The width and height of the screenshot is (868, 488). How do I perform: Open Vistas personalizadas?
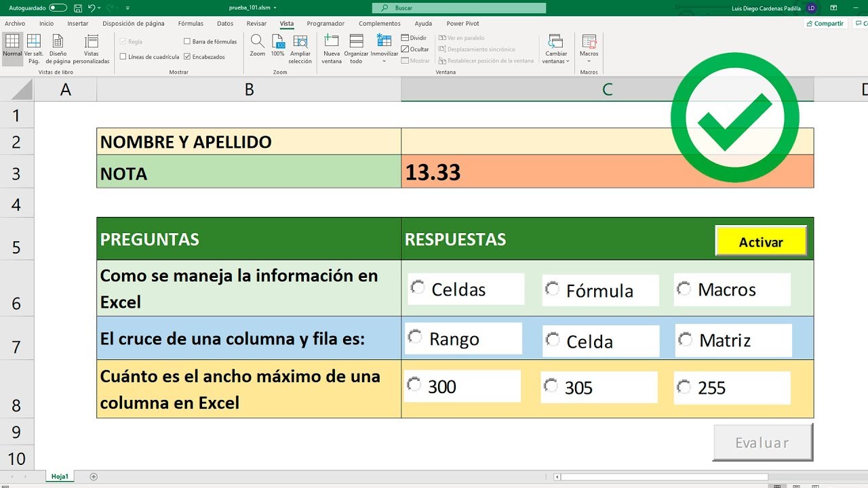tap(92, 49)
